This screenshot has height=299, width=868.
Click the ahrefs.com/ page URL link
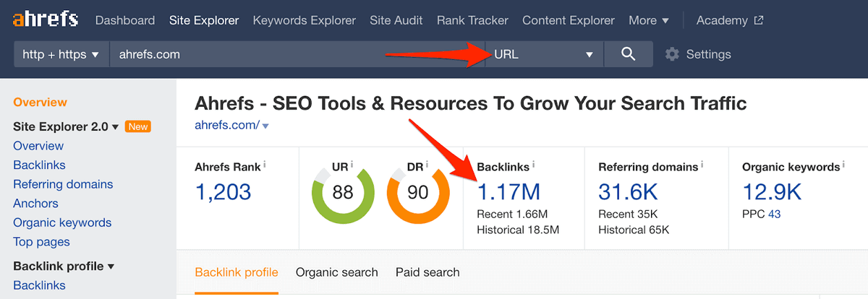click(227, 126)
